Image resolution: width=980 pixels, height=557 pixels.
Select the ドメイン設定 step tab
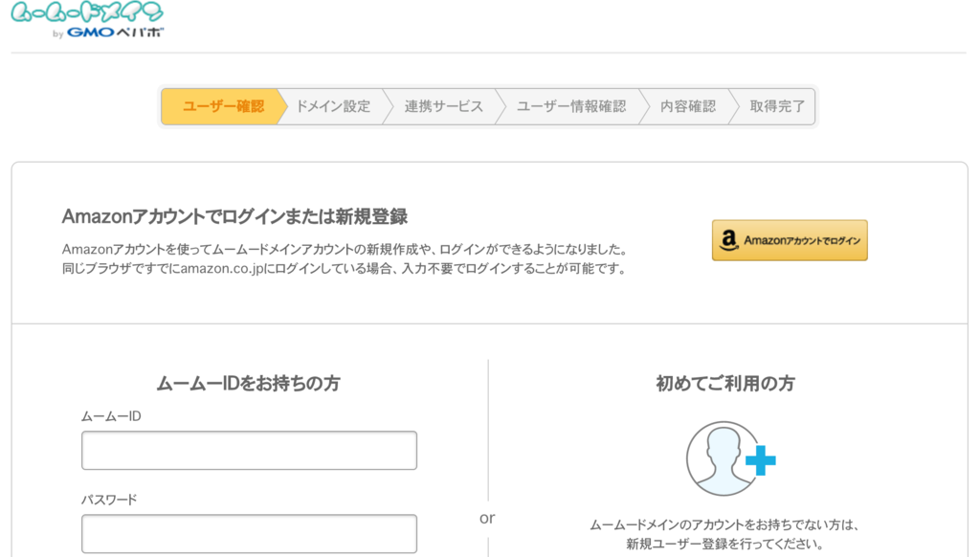[x=333, y=106]
